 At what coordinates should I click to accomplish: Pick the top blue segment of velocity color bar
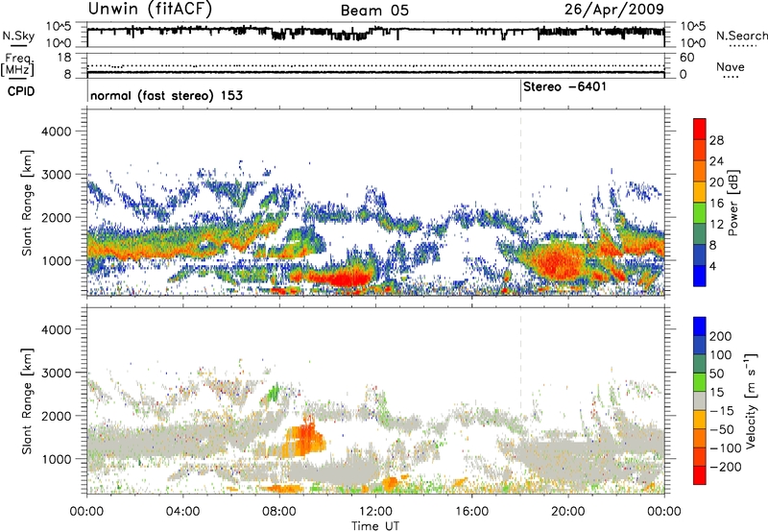click(700, 326)
